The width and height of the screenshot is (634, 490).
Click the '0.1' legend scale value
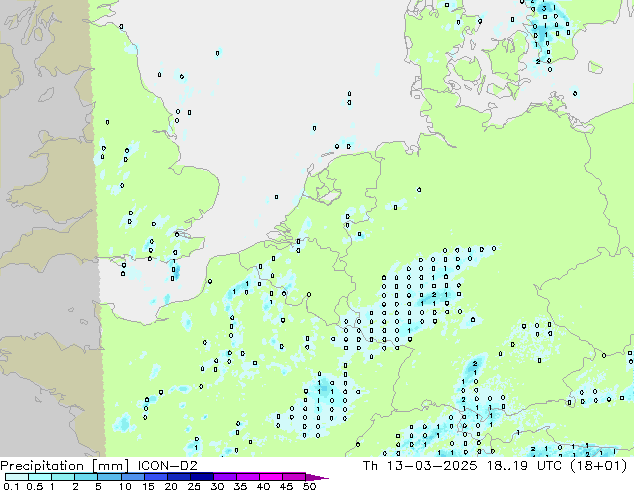[11, 486]
